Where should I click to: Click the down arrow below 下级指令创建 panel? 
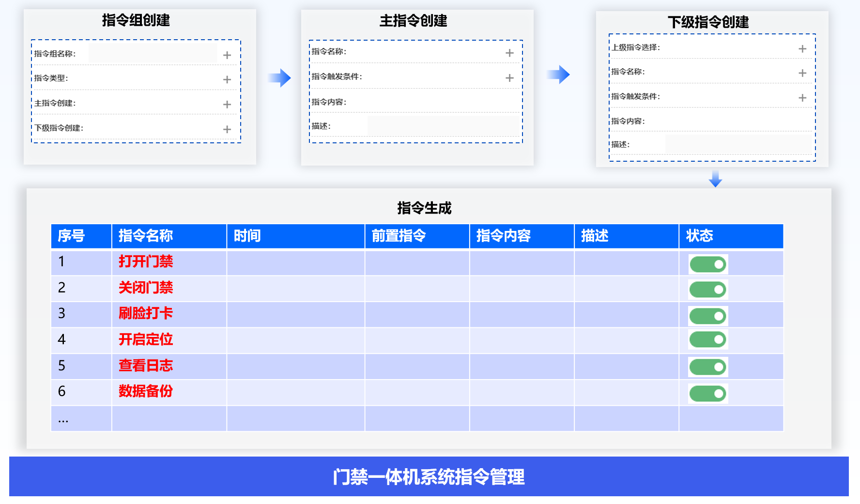pos(715,179)
